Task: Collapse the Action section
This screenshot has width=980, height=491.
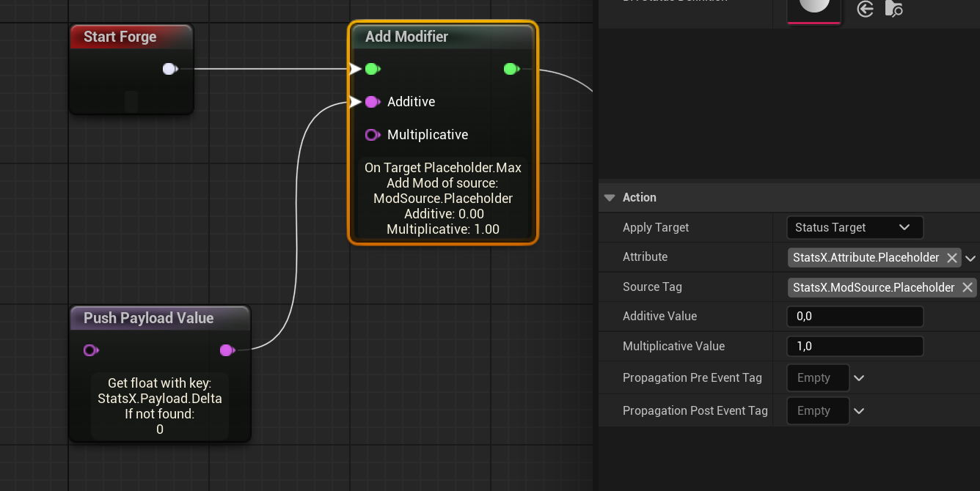Action: [x=609, y=198]
